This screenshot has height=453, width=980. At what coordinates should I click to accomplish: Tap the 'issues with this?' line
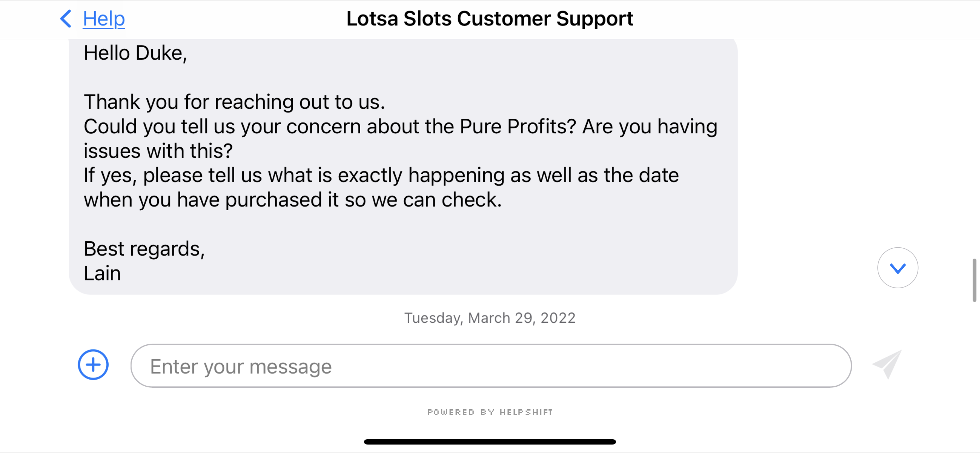158,151
